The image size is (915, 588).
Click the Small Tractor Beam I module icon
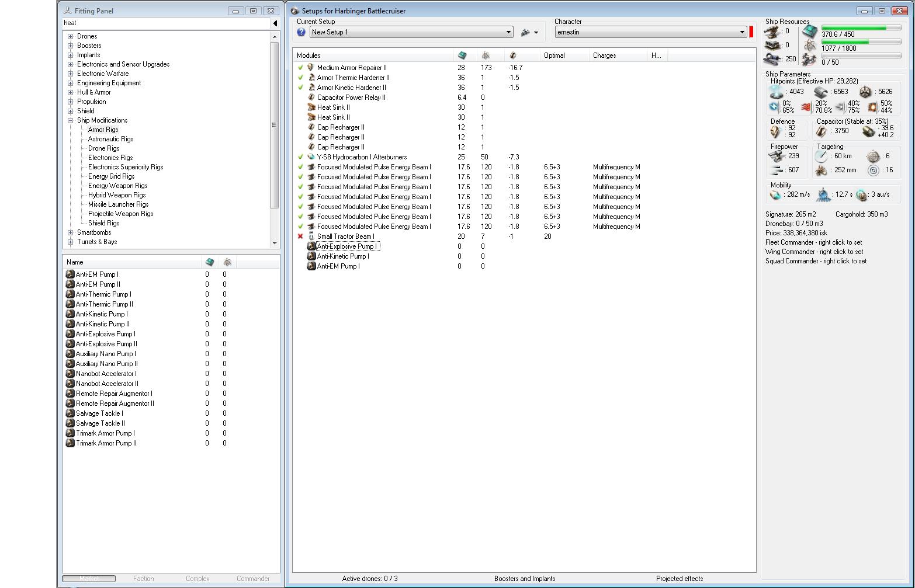click(311, 236)
